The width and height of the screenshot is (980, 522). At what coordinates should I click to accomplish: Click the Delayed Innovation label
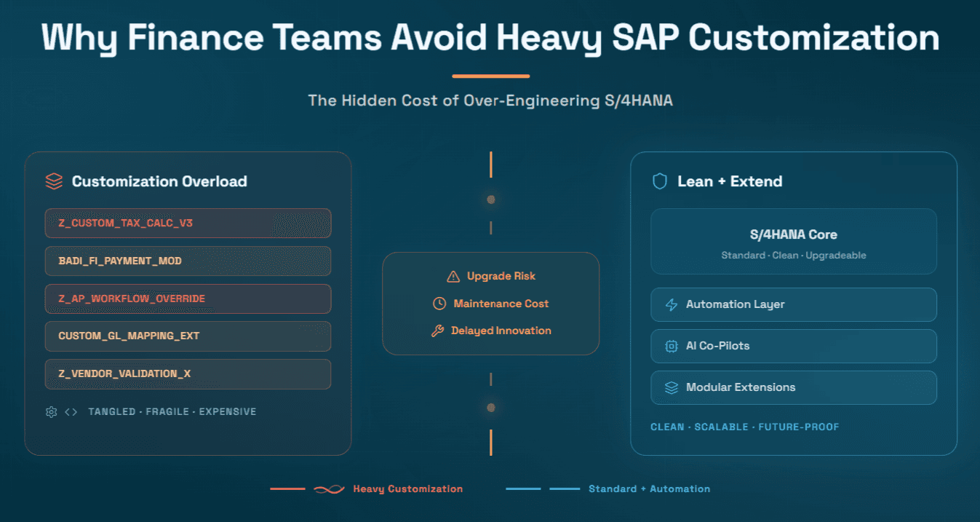(x=501, y=331)
